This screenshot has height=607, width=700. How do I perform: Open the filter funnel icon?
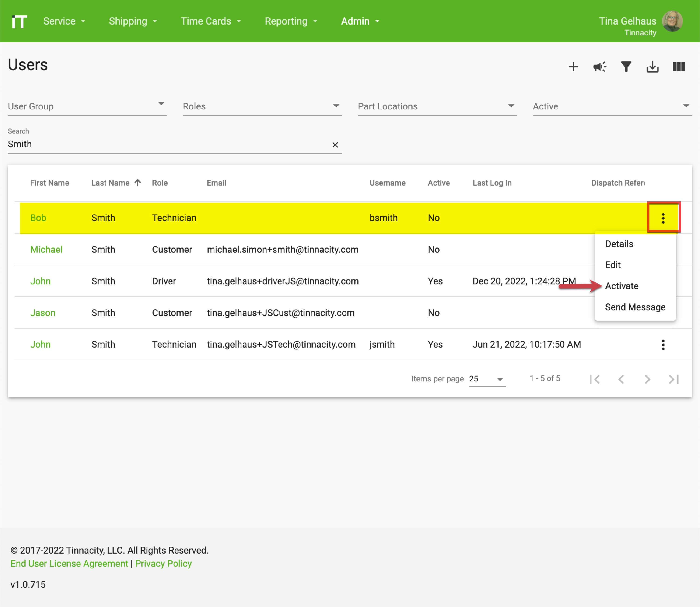tap(626, 67)
